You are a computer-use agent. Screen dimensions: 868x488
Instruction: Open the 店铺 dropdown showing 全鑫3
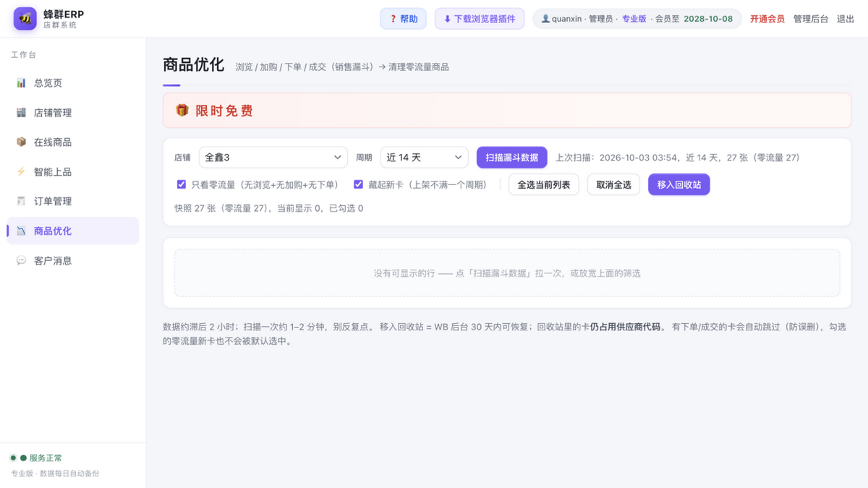273,157
